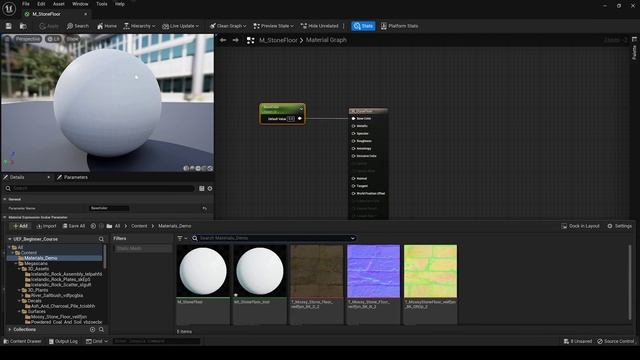
Task: Click the Save All button
Action: (x=74, y=226)
